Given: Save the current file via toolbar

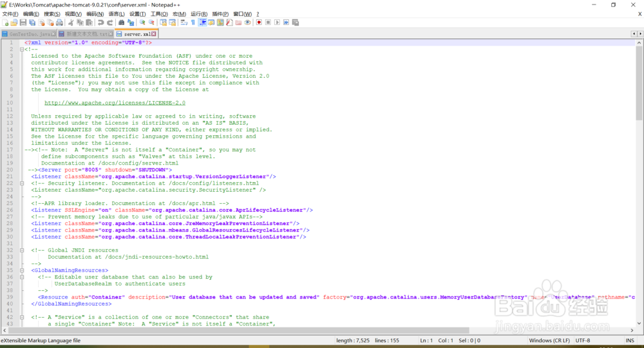Looking at the screenshot, I should pos(23,23).
